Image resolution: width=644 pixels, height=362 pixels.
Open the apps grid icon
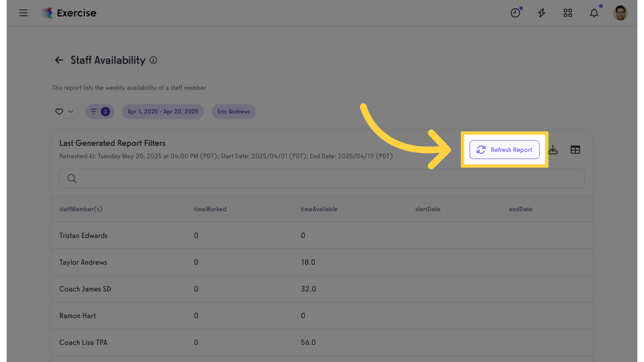pos(568,13)
